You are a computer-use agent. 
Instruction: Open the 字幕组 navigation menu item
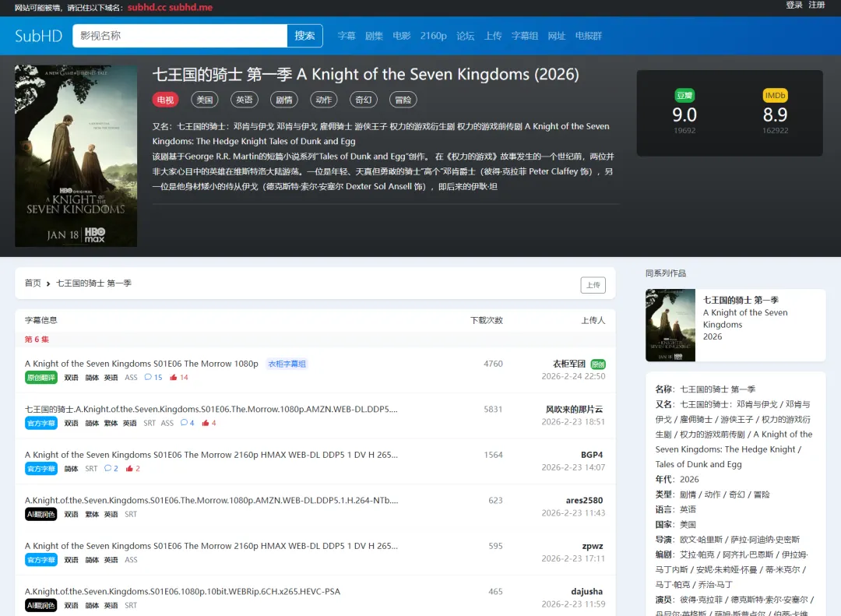[x=525, y=36]
